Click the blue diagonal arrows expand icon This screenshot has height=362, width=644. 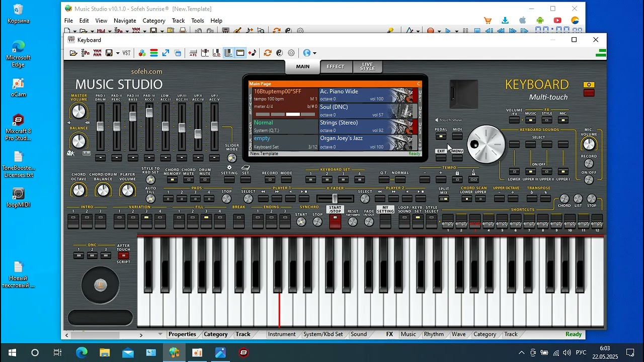coord(166,53)
